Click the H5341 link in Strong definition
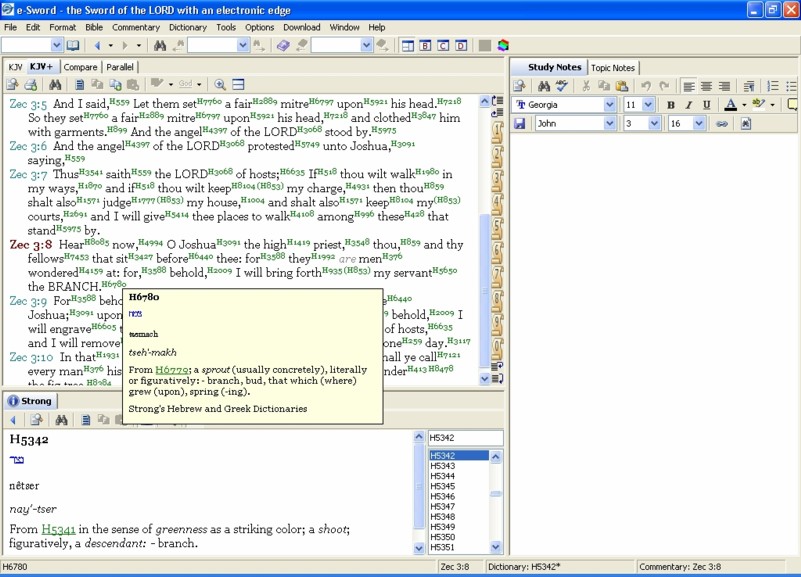This screenshot has width=801, height=577. click(x=59, y=529)
